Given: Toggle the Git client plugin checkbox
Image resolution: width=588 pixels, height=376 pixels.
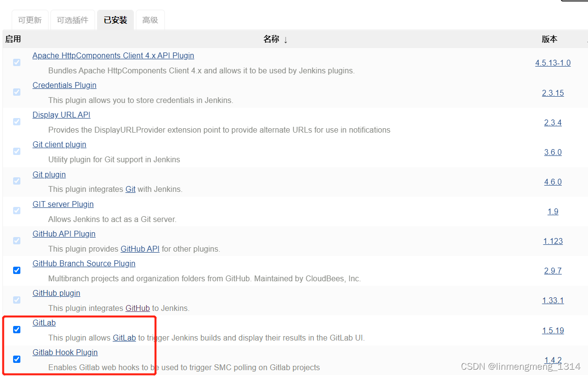Looking at the screenshot, I should [x=17, y=151].
